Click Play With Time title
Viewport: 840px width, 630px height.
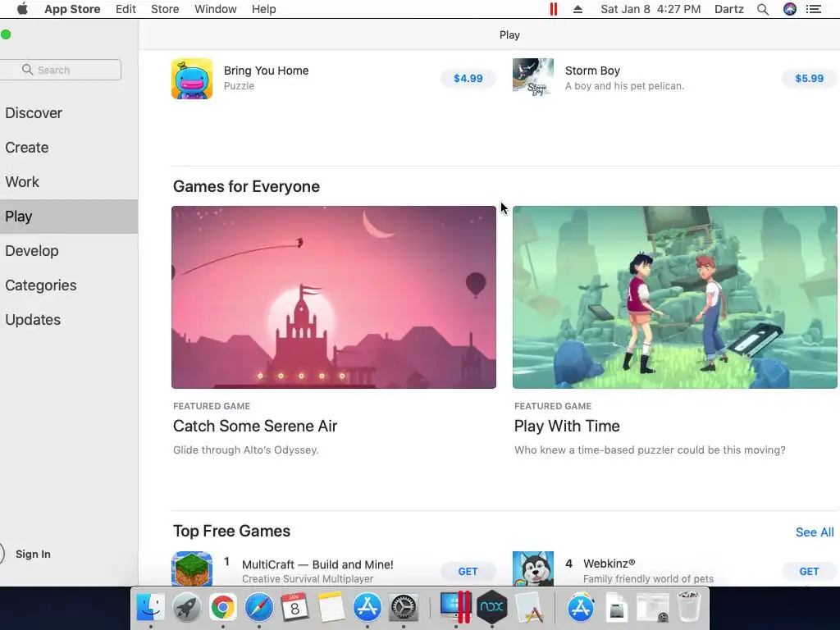[567, 426]
